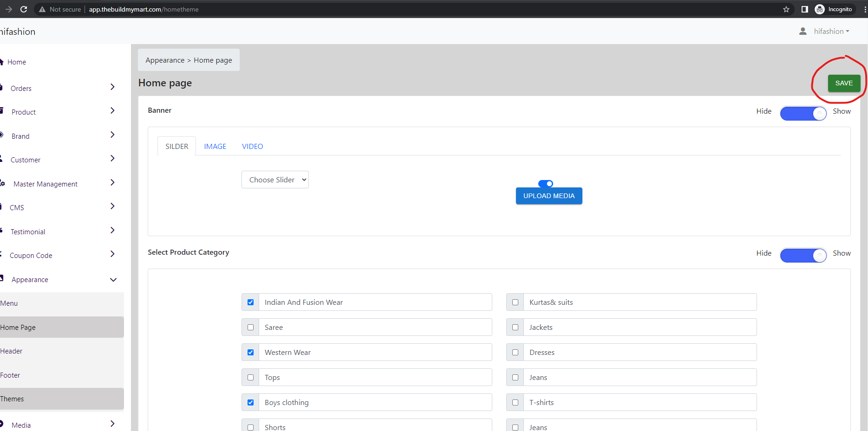Expand the Customer menu chevron

[112, 158]
